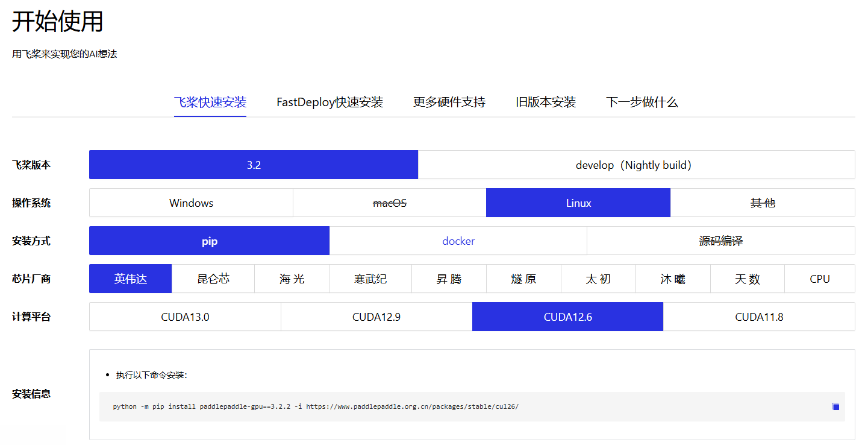Select 沐曦 chip vendor
Image resolution: width=868 pixels, height=445 pixels.
(x=673, y=279)
